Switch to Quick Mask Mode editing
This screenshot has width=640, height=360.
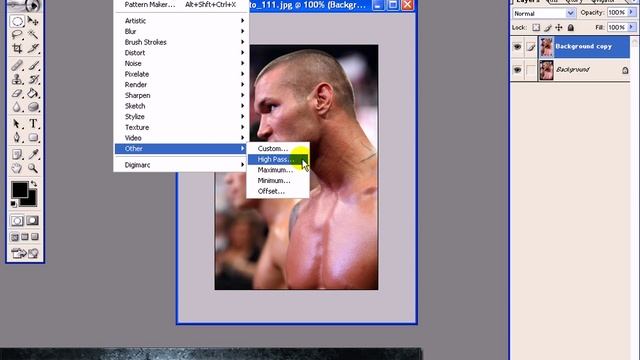[x=33, y=221]
